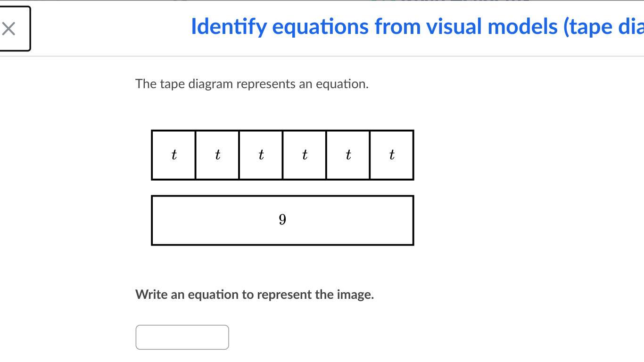The image size is (644, 362).
Task: Click the fifth t cell in the tape
Action: tap(348, 155)
